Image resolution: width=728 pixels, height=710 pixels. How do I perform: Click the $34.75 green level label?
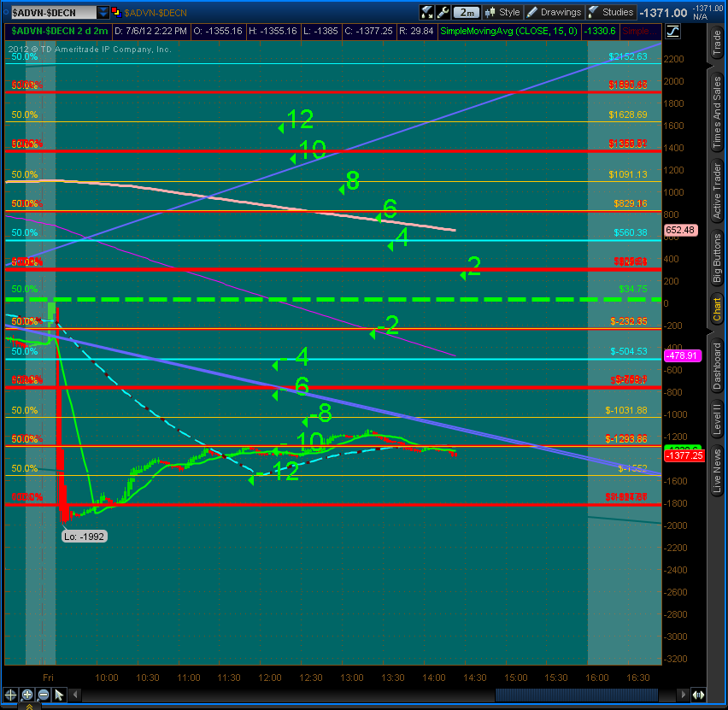[x=633, y=289]
